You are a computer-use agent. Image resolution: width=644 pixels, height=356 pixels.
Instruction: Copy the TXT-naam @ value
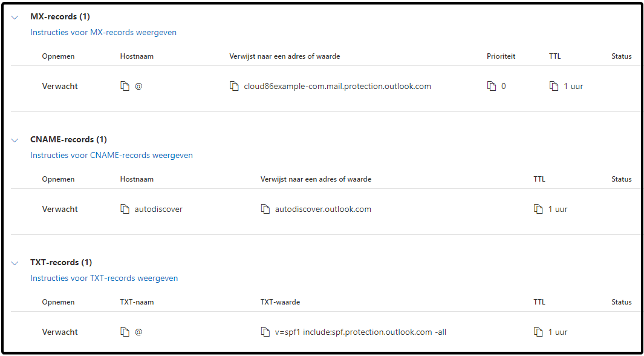(x=125, y=332)
